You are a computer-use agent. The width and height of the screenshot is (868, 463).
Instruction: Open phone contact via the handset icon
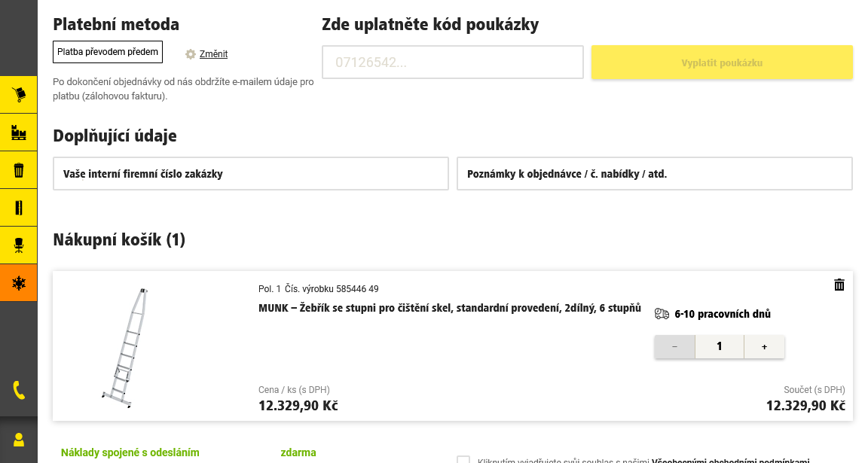pos(19,391)
